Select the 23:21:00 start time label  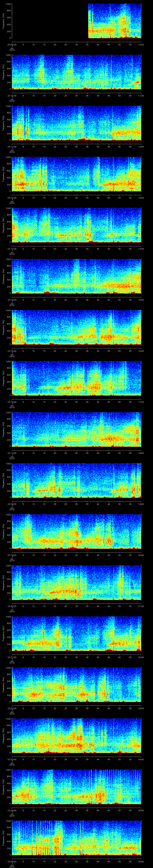(12, 657)
